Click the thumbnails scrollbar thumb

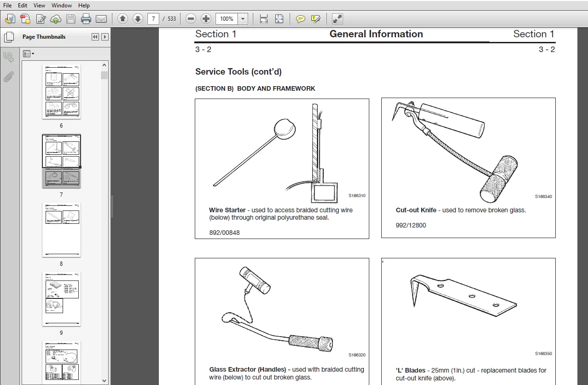(x=105, y=75)
